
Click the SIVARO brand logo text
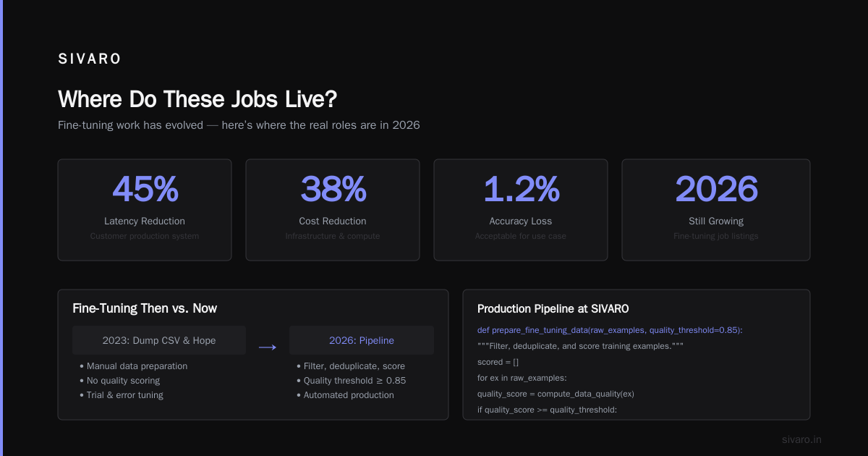point(90,59)
